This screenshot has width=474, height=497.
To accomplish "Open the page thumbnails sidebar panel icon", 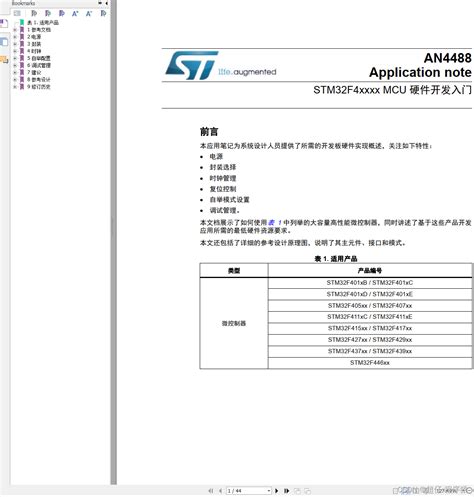I will click(4, 23).
